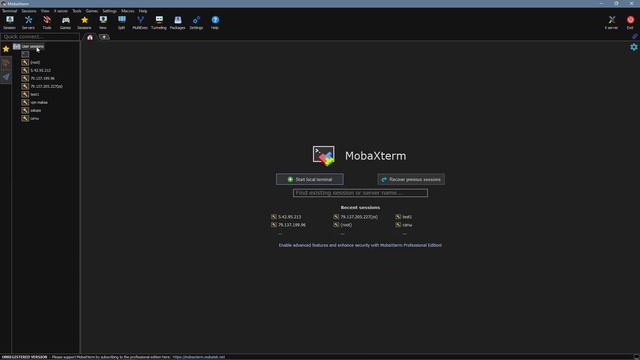Select 79.137.199.96 in sidebar tree
640x360 pixels.
point(42,78)
